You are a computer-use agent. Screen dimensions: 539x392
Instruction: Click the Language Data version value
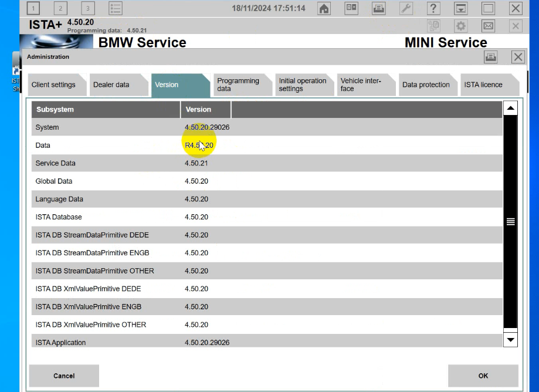196,199
